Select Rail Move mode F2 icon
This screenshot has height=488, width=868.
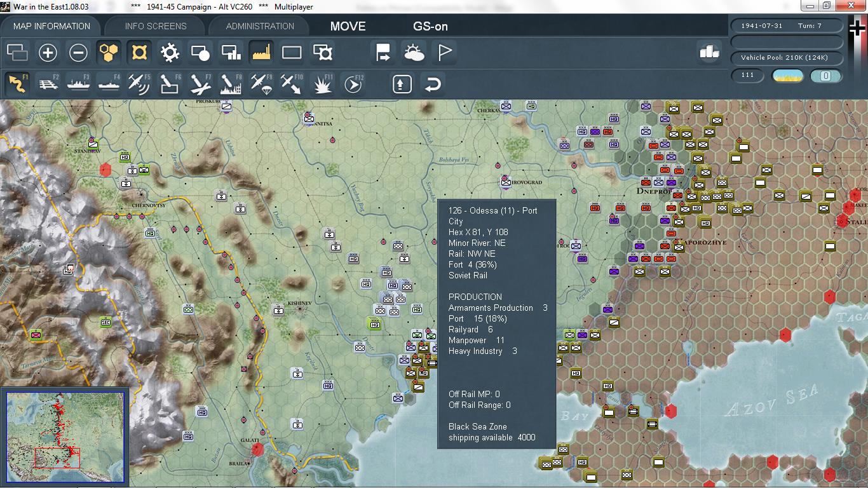click(48, 84)
